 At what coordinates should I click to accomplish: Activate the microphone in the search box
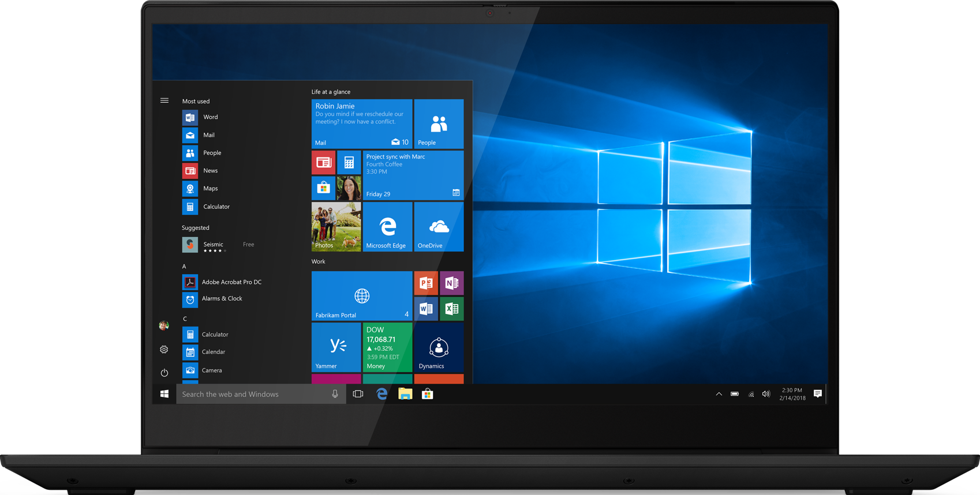(335, 394)
